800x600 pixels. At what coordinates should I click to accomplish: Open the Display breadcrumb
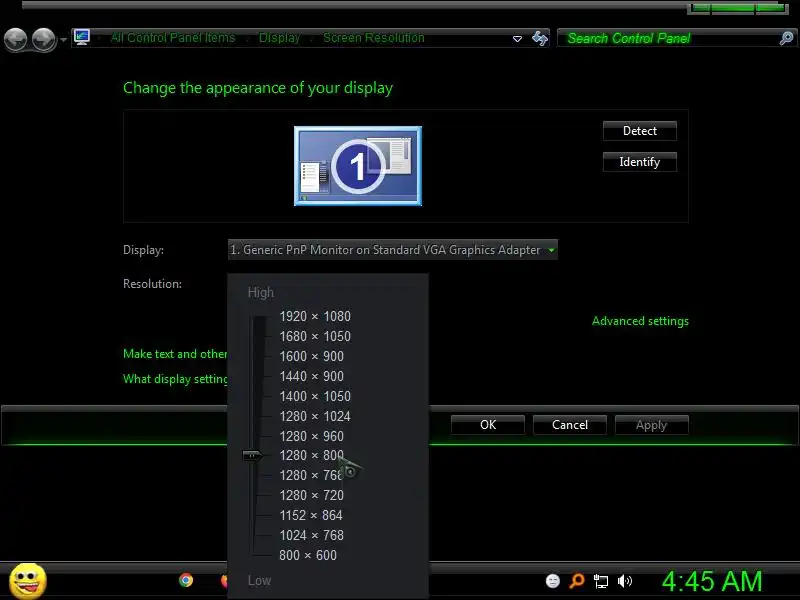[279, 38]
